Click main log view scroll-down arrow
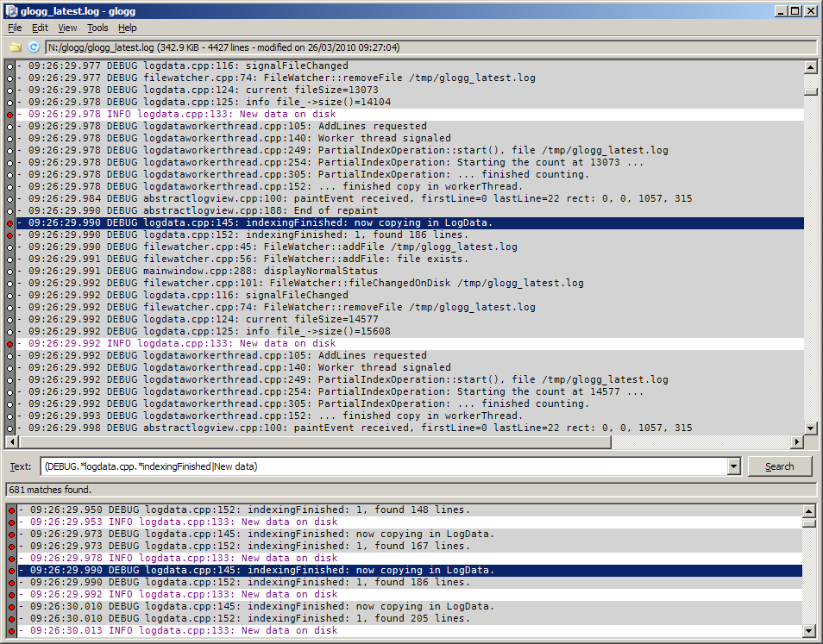823x644 pixels. tap(810, 428)
